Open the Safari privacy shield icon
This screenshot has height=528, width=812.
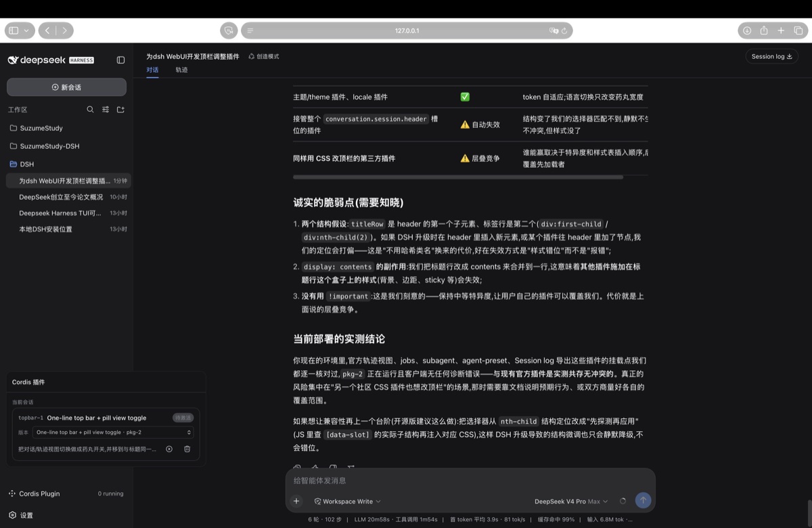point(229,30)
